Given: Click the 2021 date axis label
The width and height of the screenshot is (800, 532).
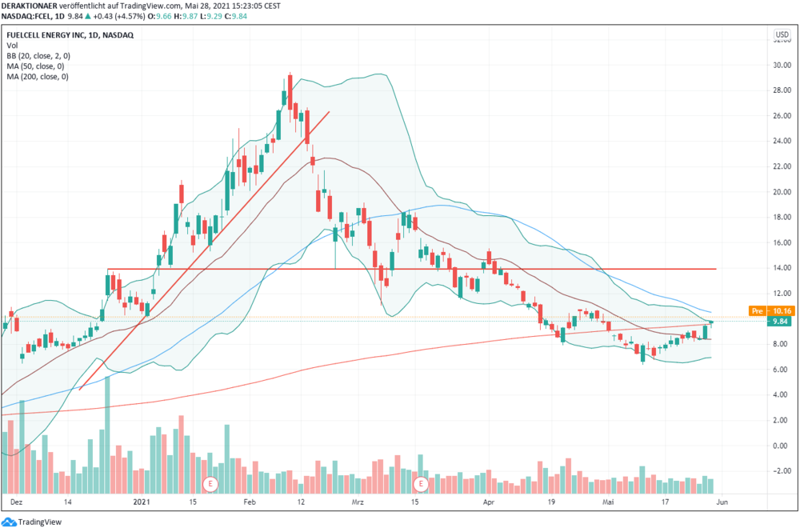Looking at the screenshot, I should pos(142,502).
